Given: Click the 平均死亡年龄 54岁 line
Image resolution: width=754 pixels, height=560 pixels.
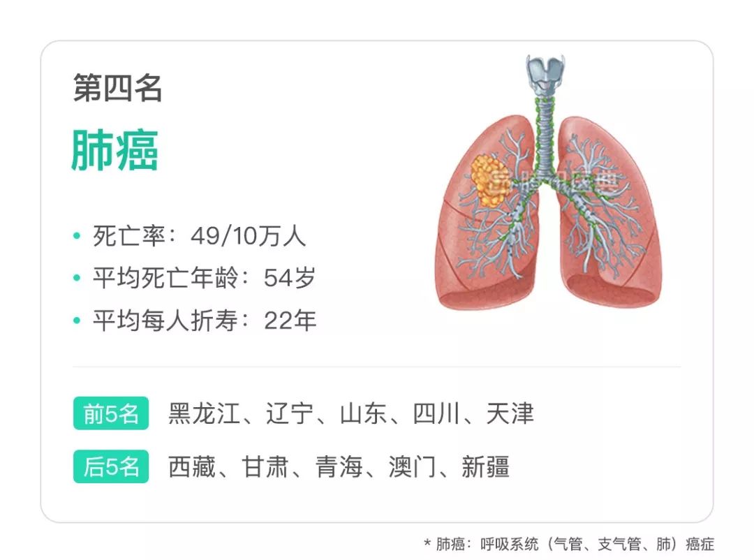Looking at the screenshot, I should click(204, 279).
